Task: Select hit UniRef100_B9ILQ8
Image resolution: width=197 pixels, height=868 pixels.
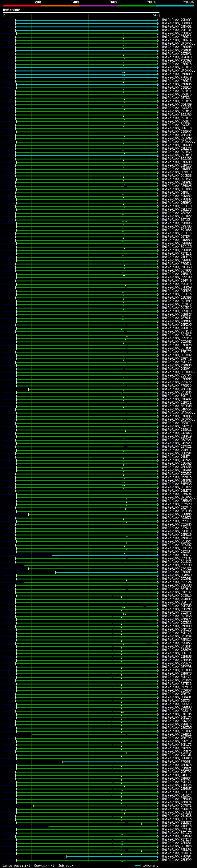Action: coord(177,812)
